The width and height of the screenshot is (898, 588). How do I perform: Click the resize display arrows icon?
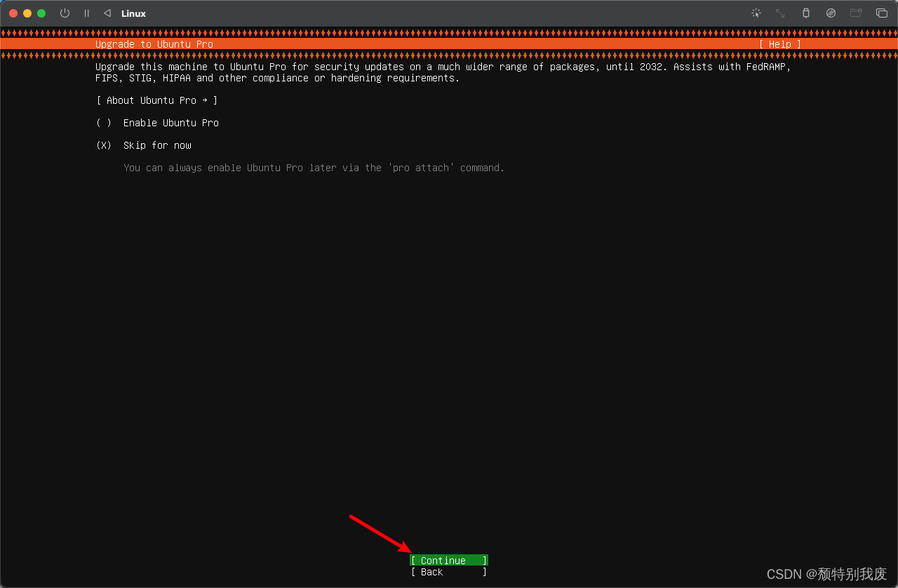[x=780, y=13]
